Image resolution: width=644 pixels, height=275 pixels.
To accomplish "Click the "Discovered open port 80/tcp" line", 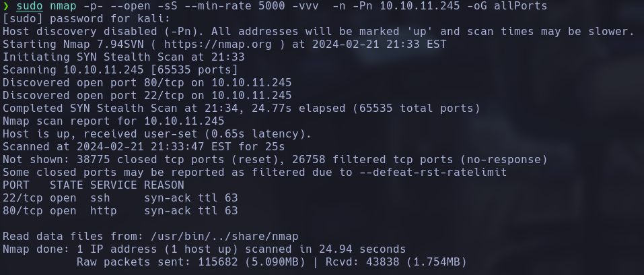I will (x=147, y=83).
